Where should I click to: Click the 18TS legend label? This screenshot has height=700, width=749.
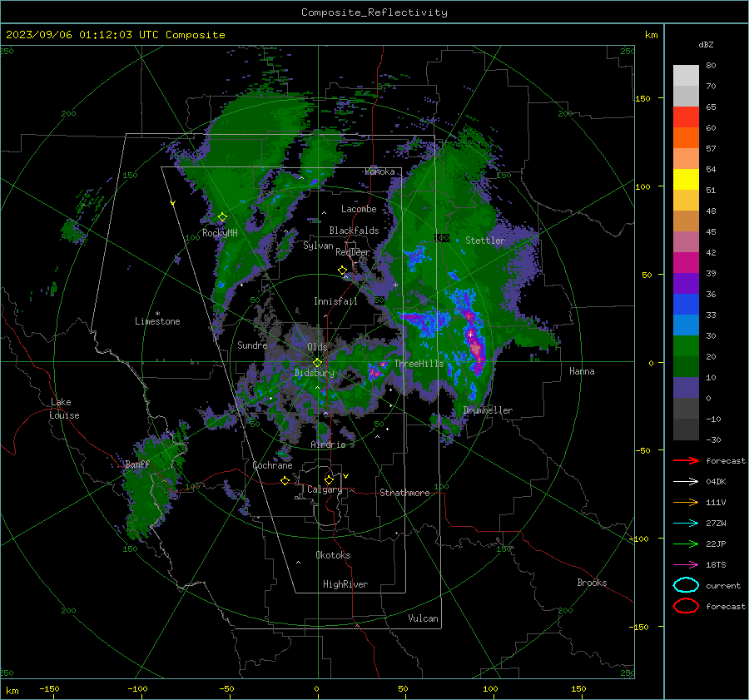716,565
